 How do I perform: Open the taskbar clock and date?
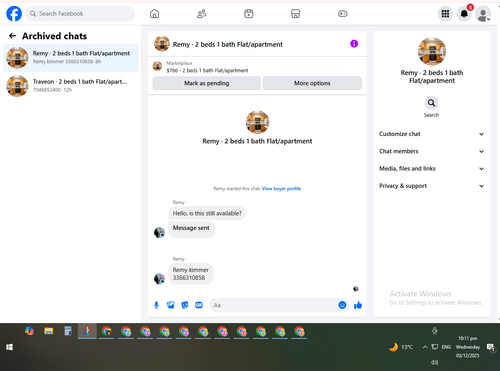468,347
